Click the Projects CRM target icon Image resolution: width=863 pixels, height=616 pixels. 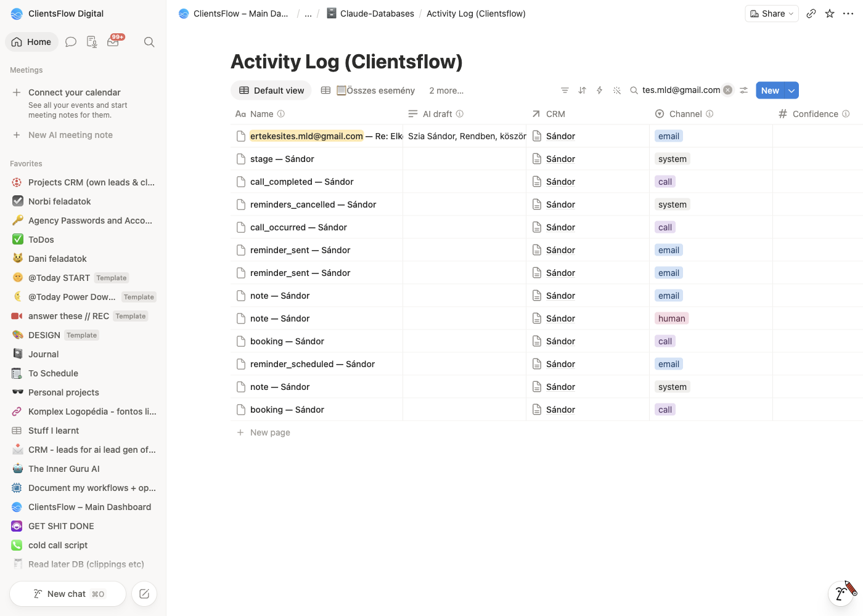click(x=17, y=182)
